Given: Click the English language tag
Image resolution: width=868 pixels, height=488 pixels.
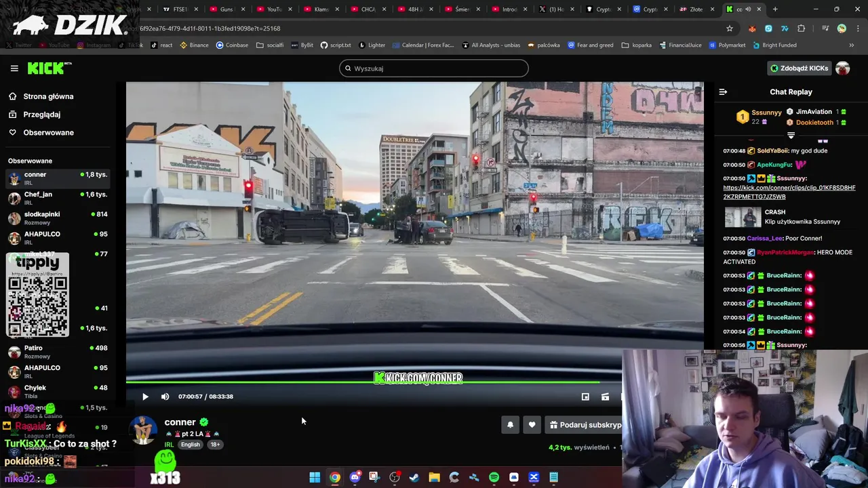Looking at the screenshot, I should click(x=190, y=445).
